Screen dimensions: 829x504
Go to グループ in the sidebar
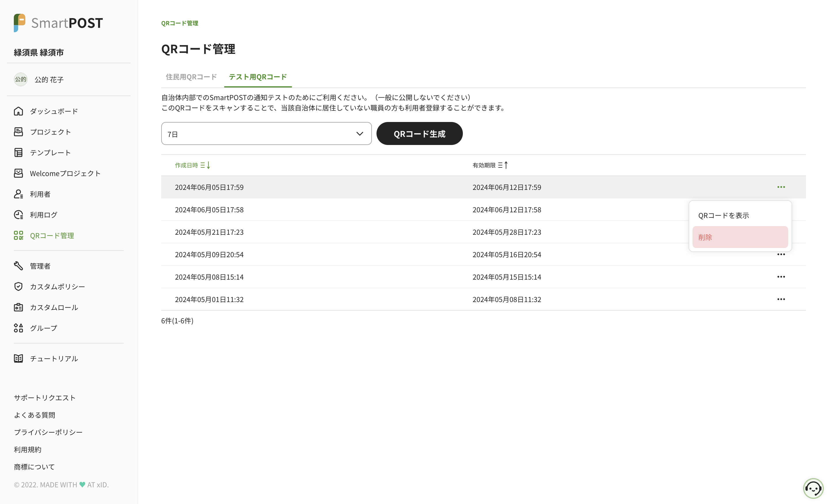pos(43,328)
